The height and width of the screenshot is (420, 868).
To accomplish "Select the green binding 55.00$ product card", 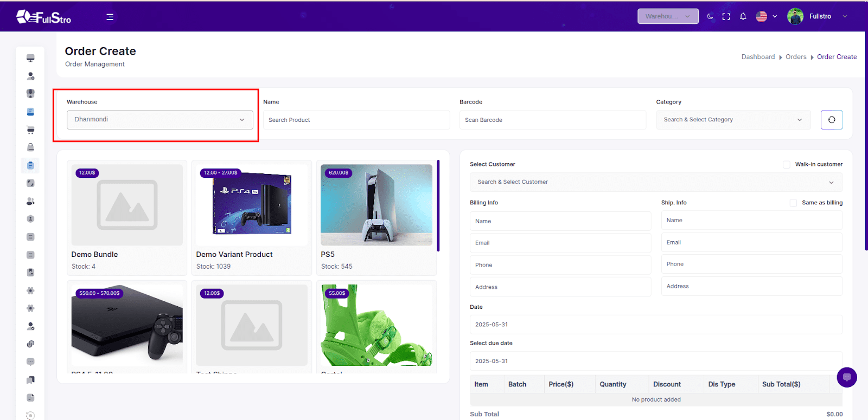I will click(x=376, y=327).
